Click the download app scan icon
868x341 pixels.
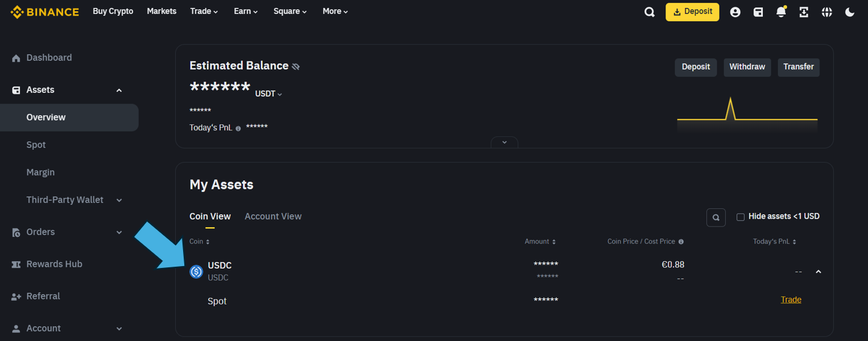tap(804, 12)
